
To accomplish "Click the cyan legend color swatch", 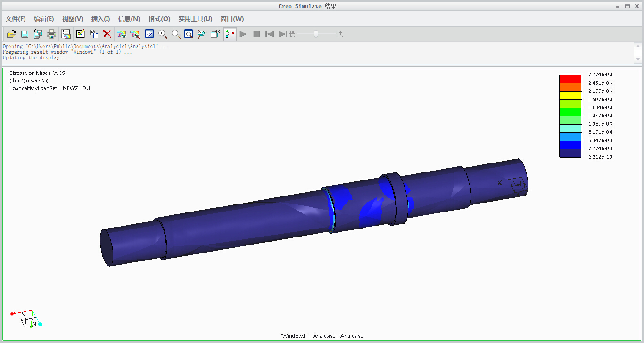I will (x=570, y=128).
